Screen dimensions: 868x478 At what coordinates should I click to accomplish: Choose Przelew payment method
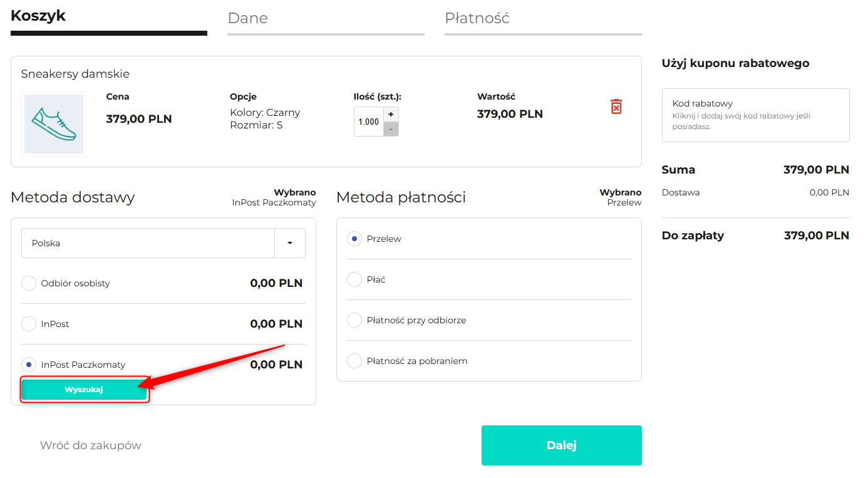(x=354, y=239)
